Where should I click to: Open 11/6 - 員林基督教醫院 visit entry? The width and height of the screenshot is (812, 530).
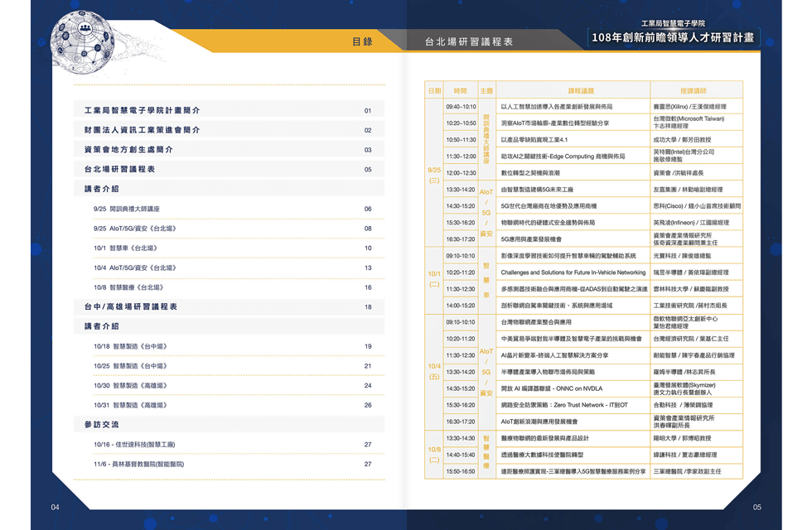[x=139, y=464]
